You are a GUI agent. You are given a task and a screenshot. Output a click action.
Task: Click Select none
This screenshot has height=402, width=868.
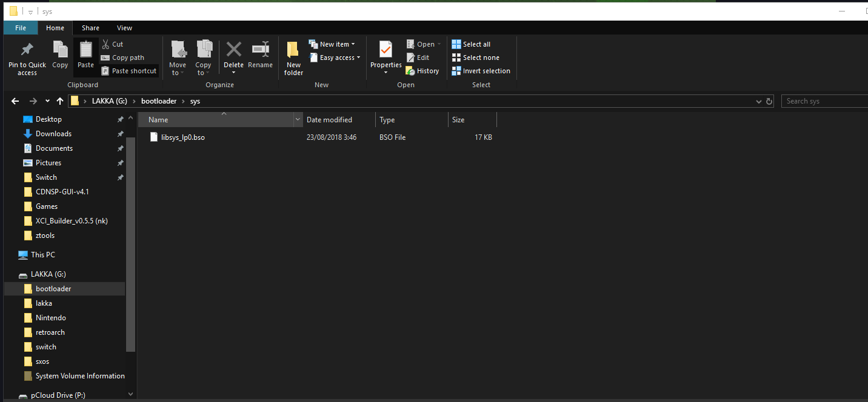[476, 58]
